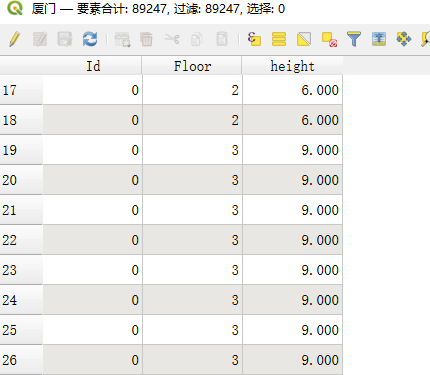Select row 22 via its row header
This screenshot has width=430, height=375.
click(x=21, y=240)
